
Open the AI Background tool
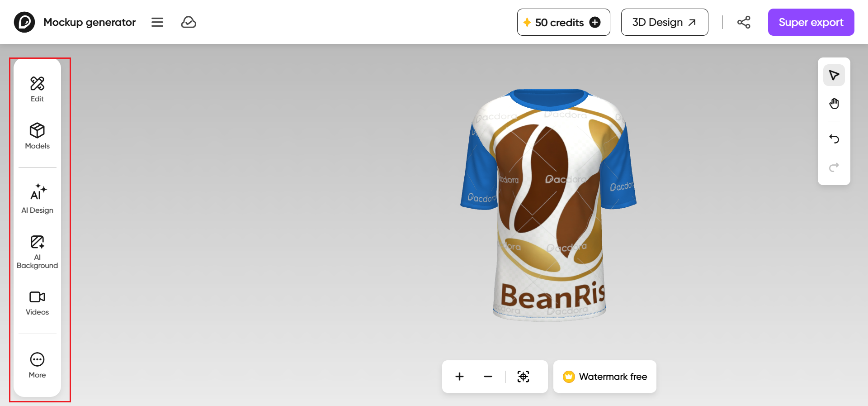tap(37, 252)
